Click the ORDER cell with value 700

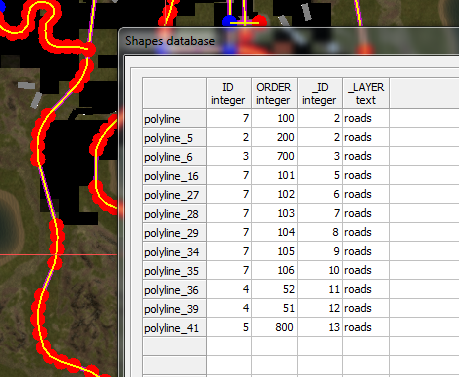[274, 156]
